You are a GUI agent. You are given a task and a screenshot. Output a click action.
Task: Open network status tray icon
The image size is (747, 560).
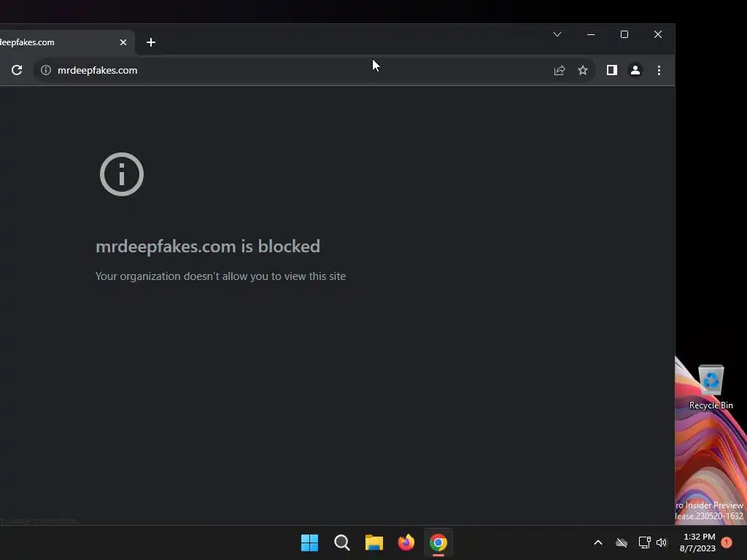tap(645, 542)
